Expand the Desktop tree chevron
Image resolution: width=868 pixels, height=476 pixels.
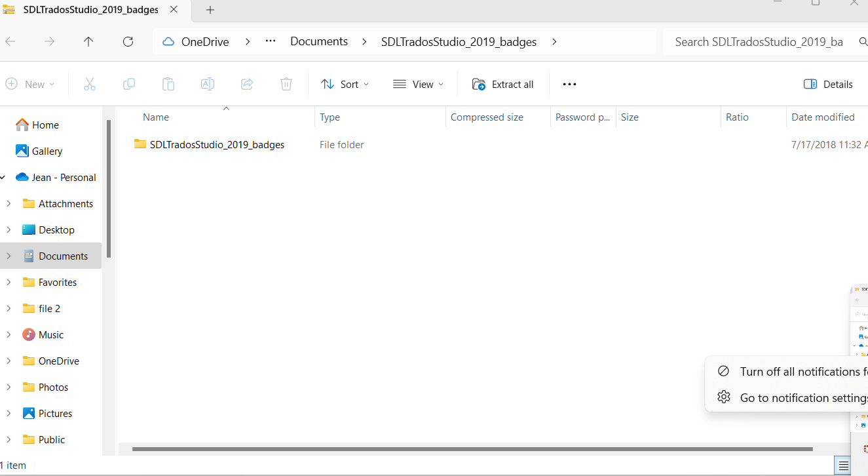(9, 229)
